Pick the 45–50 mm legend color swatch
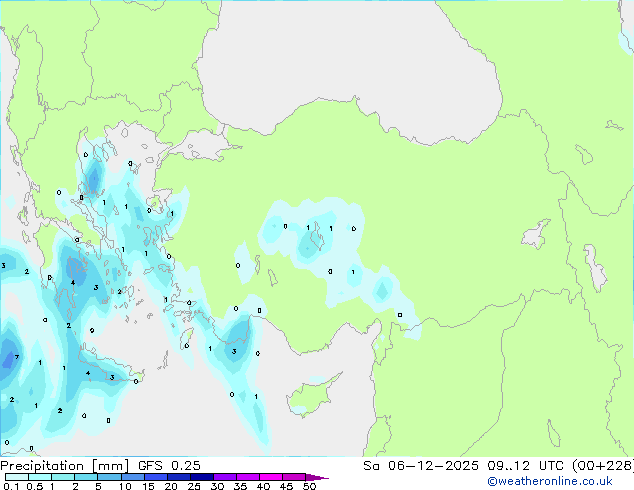Image resolution: width=634 pixels, height=490 pixels. click(x=294, y=477)
